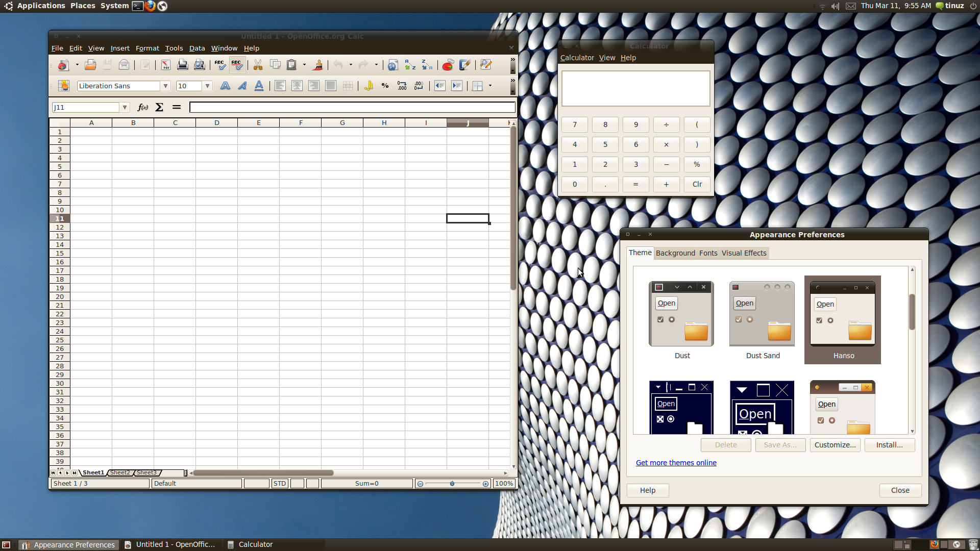The width and height of the screenshot is (980, 551).
Task: Open Page Preview icon in Calc toolbar
Action: point(200,65)
